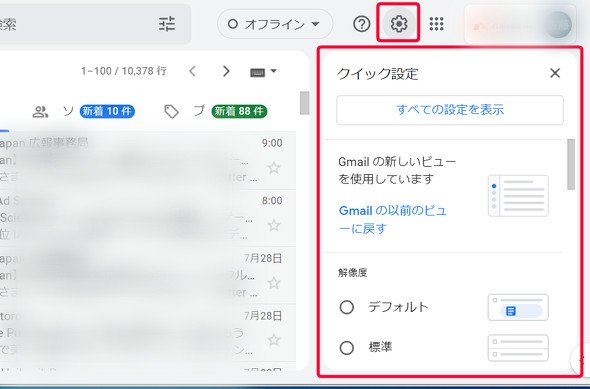The height and width of the screenshot is (389, 590).
Task: Go to newer messages with left chevron
Action: click(x=192, y=71)
